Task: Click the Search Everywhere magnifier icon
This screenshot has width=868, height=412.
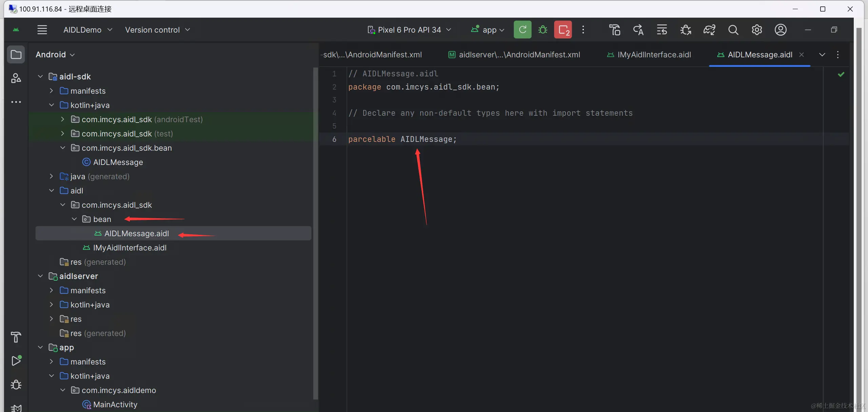Action: point(733,30)
